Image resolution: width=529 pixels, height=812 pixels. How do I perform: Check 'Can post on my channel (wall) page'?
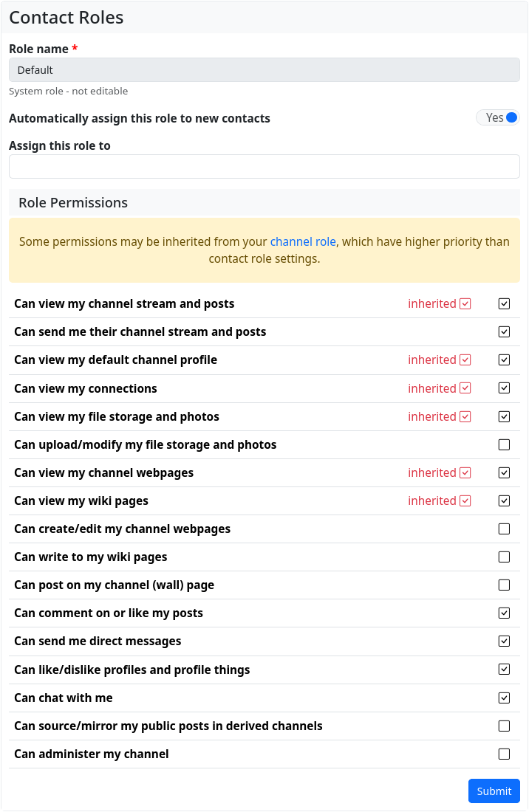tap(504, 585)
